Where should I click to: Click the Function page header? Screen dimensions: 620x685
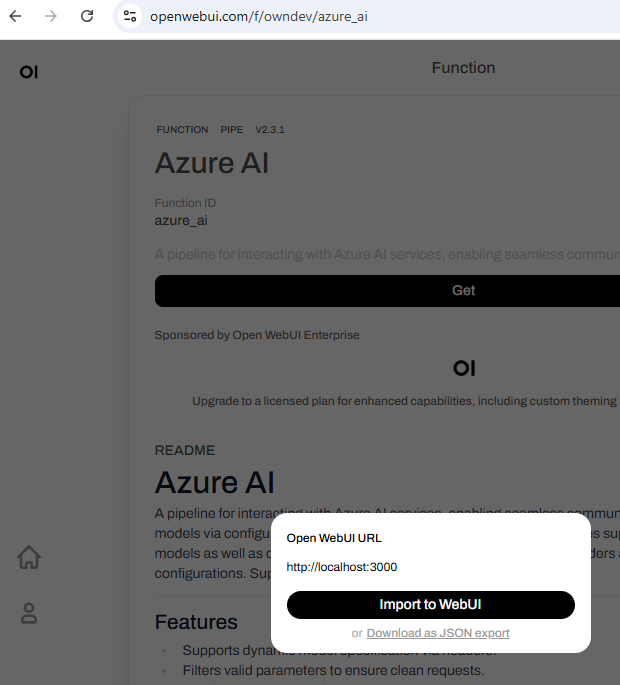[x=463, y=68]
